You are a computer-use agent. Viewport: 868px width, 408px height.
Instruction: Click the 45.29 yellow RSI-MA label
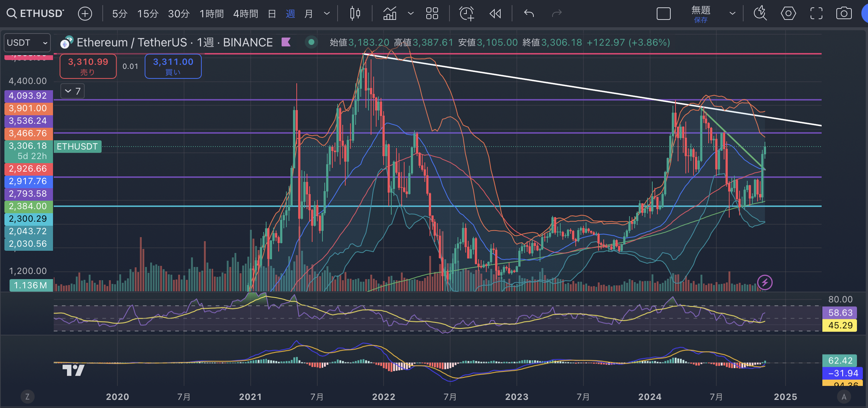tap(840, 326)
